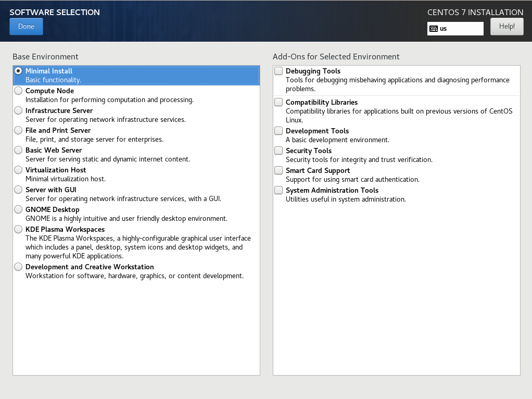Click the Development Tools title label

click(317, 131)
